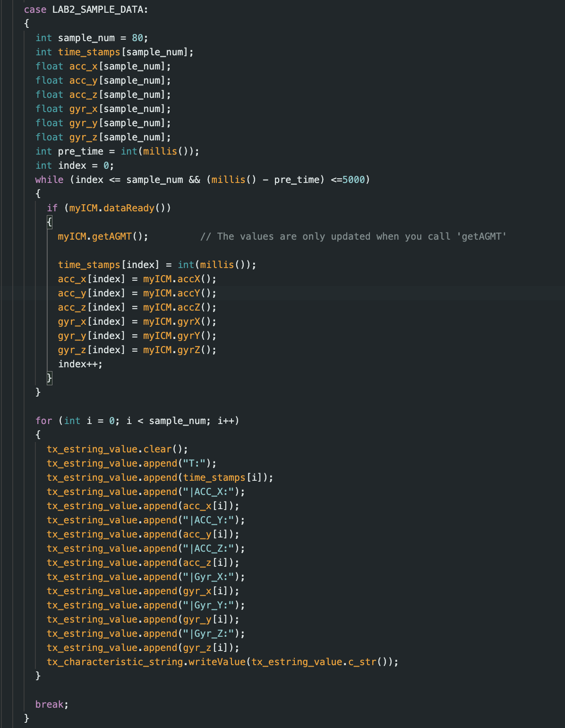Click the append(acc_z[i]) line
This screenshot has height=728, width=565.
pyautogui.click(x=143, y=563)
